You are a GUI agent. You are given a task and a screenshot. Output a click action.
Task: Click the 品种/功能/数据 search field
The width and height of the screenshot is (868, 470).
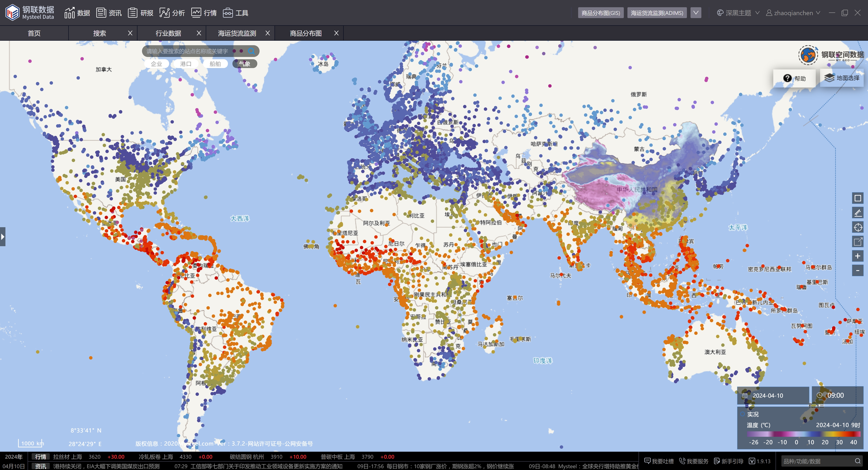(x=817, y=461)
